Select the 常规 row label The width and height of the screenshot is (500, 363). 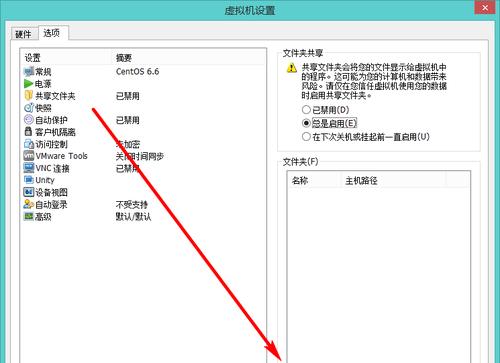pyautogui.click(x=43, y=71)
